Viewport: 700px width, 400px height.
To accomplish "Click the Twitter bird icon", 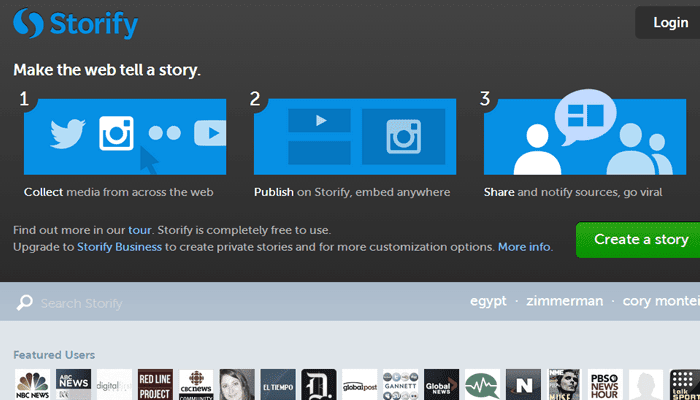I will [68, 133].
